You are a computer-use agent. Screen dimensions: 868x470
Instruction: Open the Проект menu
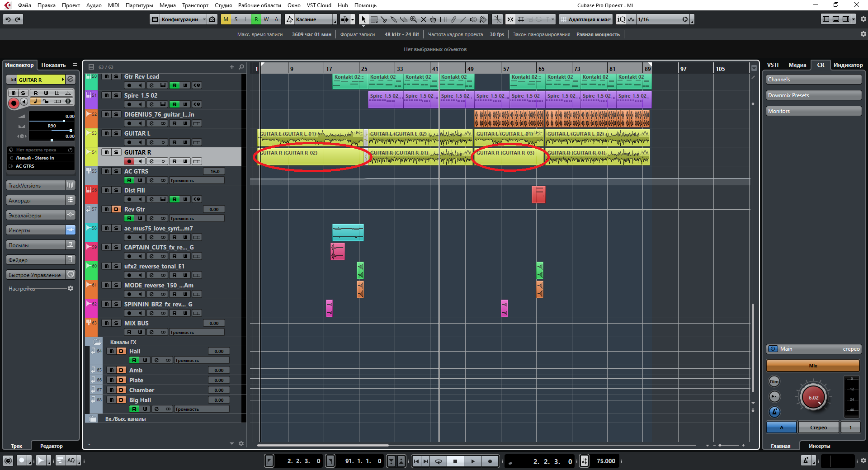tap(71, 5)
